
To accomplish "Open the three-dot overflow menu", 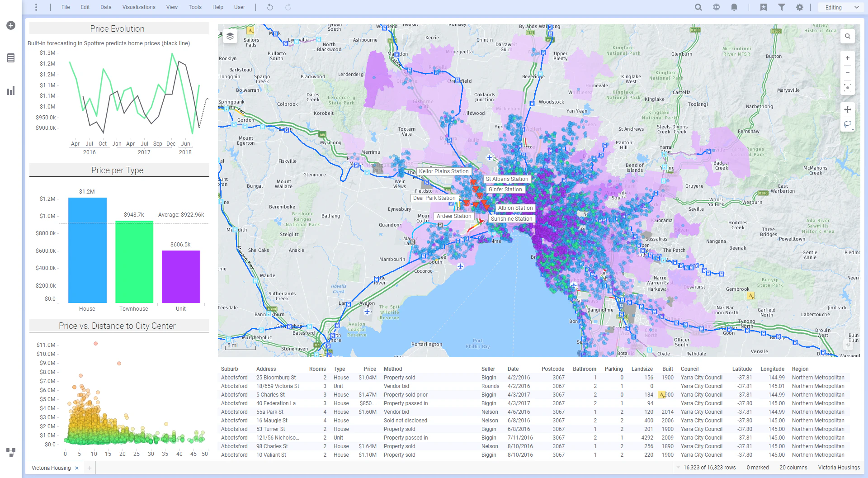I will 35,7.
